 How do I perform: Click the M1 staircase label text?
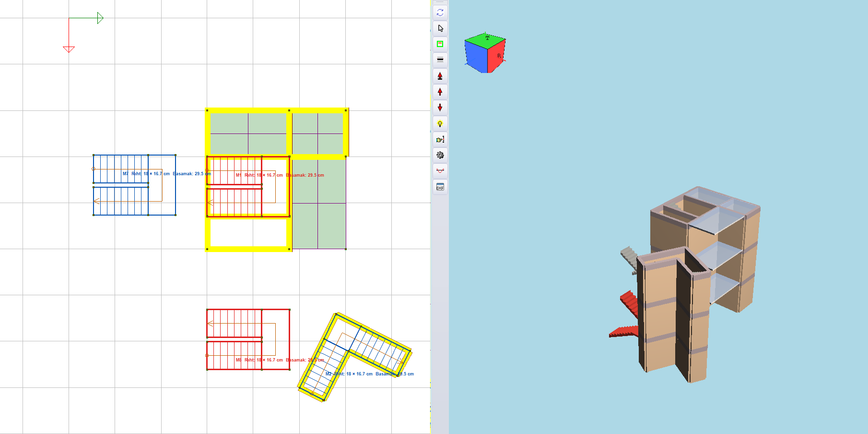point(280,175)
